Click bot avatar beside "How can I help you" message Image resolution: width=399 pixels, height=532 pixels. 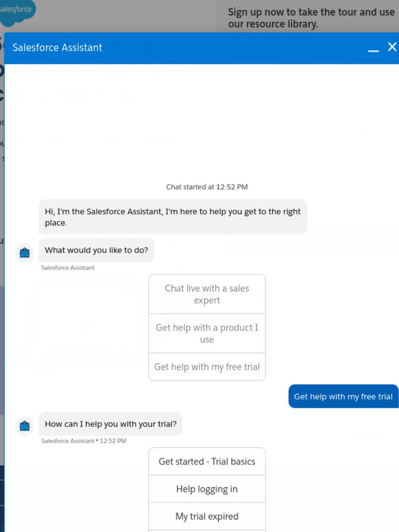point(25,426)
